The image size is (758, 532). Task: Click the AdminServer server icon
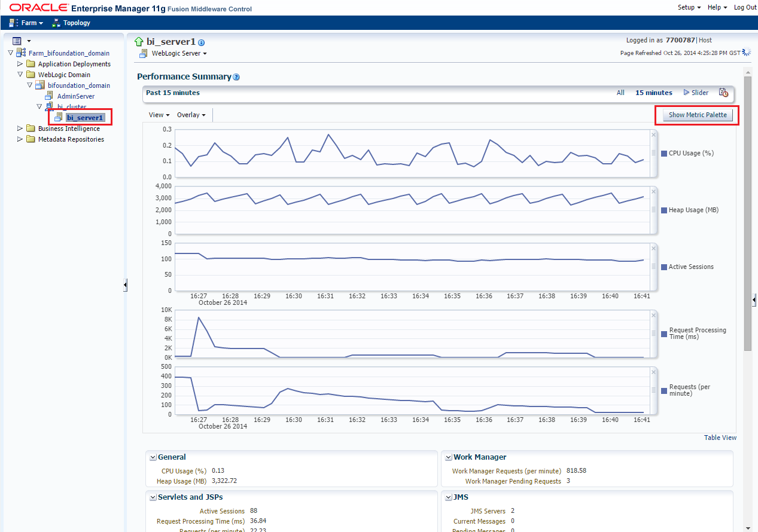point(50,96)
